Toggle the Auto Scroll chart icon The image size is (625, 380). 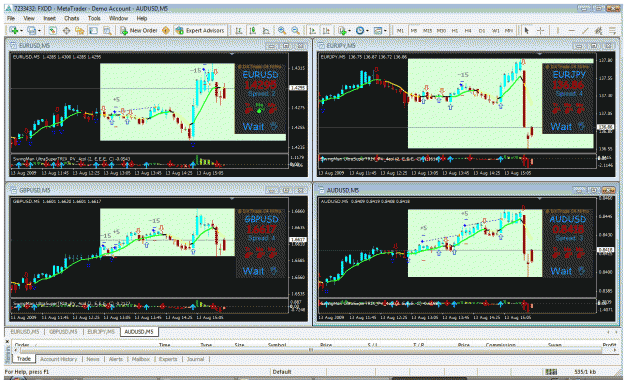[313, 30]
